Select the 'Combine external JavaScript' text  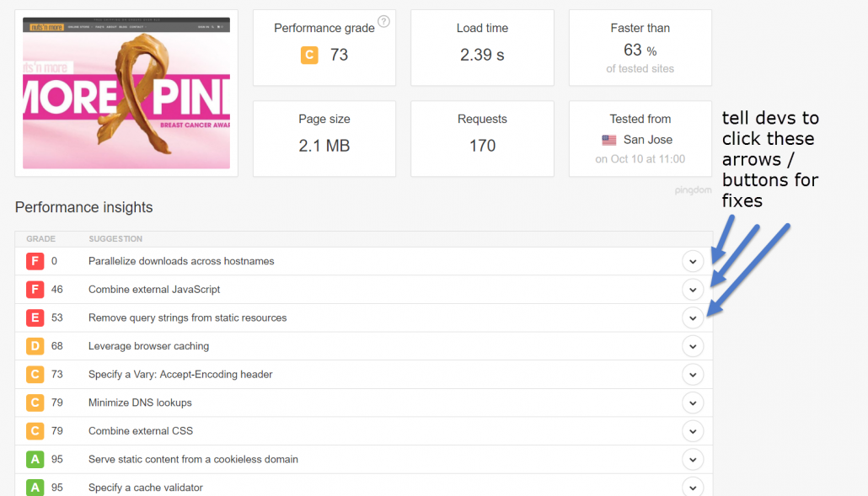point(154,289)
